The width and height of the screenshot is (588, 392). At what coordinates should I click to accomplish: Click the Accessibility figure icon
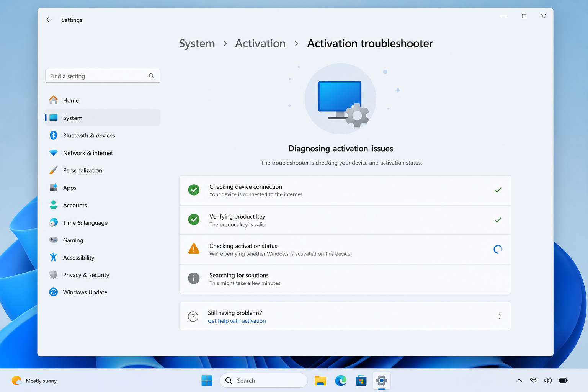[x=54, y=257]
